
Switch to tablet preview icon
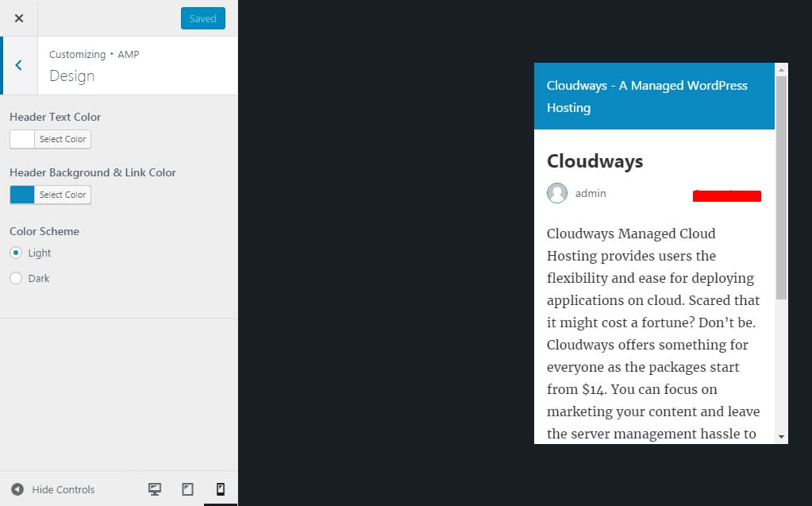click(x=188, y=489)
